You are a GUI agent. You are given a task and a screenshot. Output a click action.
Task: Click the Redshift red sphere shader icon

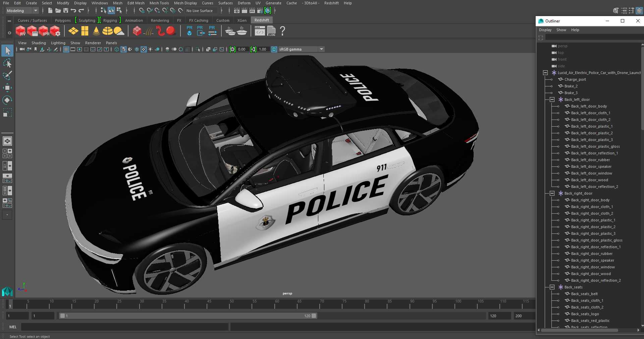pos(171,31)
